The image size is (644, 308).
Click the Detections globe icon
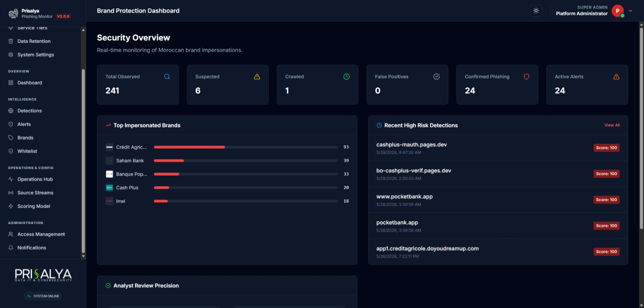[x=11, y=111]
